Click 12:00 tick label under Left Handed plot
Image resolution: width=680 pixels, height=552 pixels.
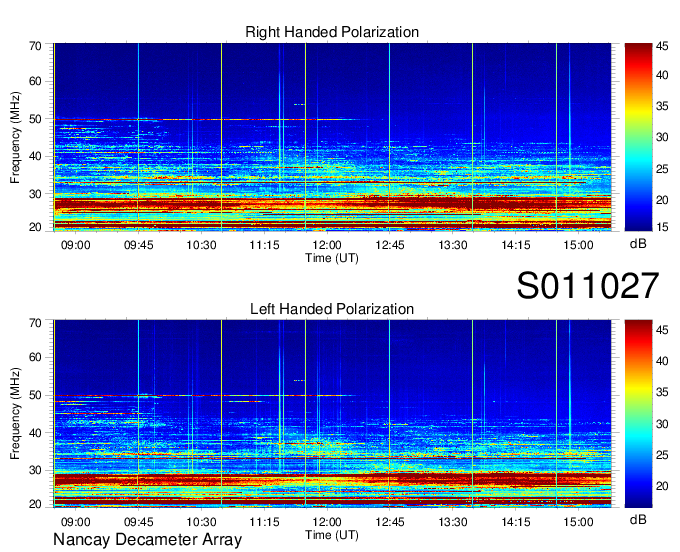point(327,522)
